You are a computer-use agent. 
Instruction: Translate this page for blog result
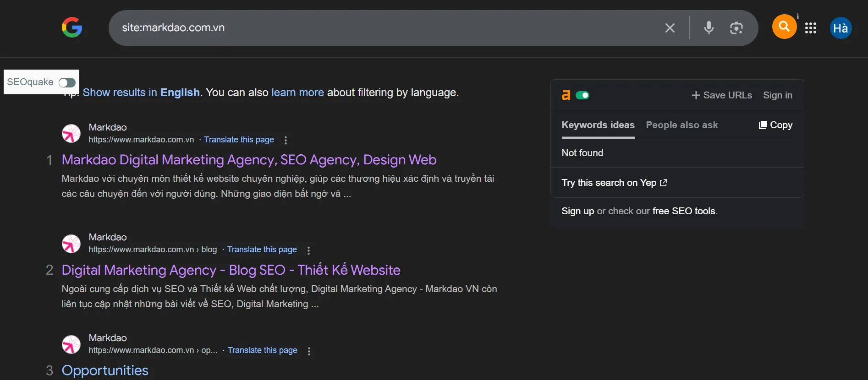(262, 250)
